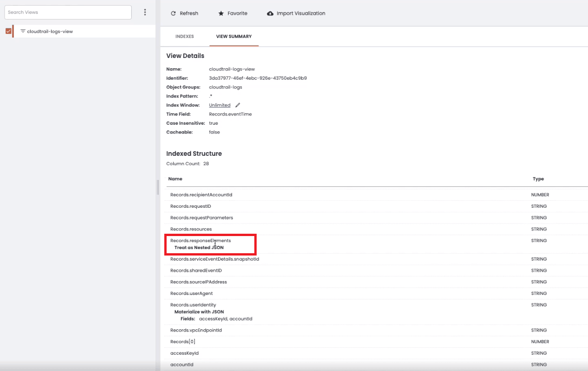Open the sidebar options menu
The image size is (588, 371).
coord(145,12)
